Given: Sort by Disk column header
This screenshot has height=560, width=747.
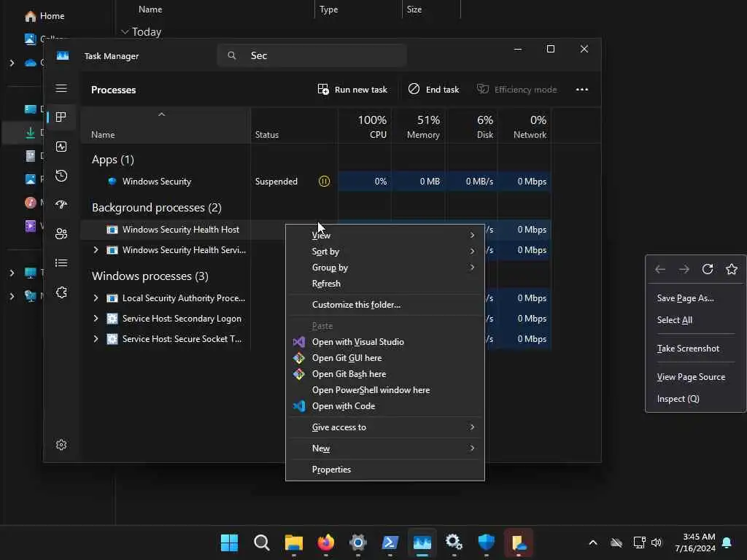Looking at the screenshot, I should point(472,126).
